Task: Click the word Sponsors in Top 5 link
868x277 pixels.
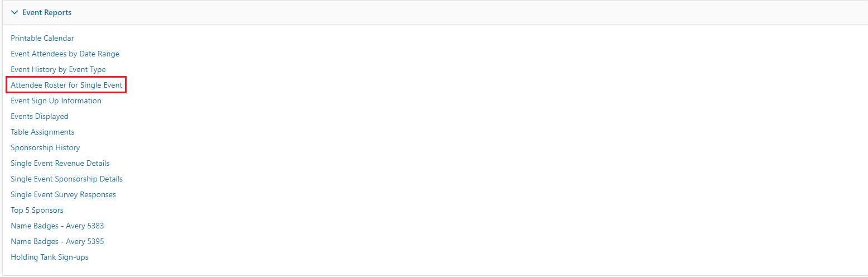Action: tap(47, 210)
